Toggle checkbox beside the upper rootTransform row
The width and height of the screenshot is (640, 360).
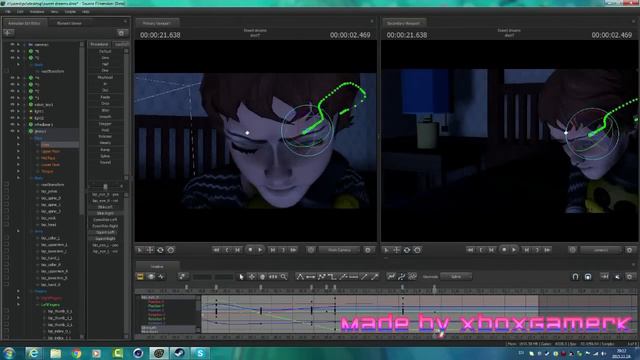coord(7,71)
